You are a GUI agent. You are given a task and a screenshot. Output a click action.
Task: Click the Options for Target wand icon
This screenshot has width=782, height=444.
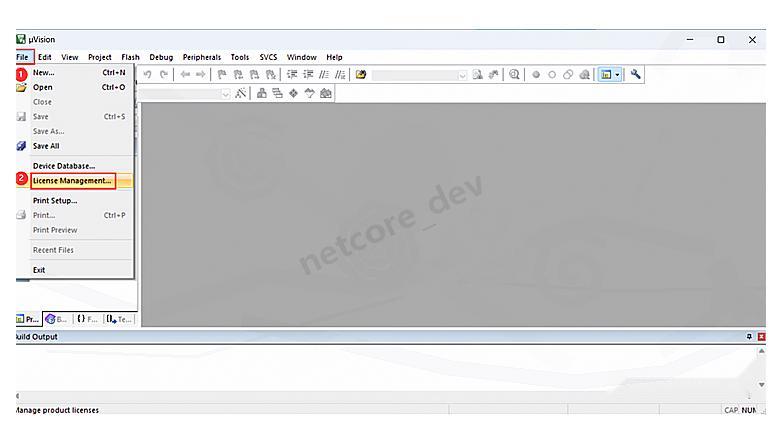point(242,93)
